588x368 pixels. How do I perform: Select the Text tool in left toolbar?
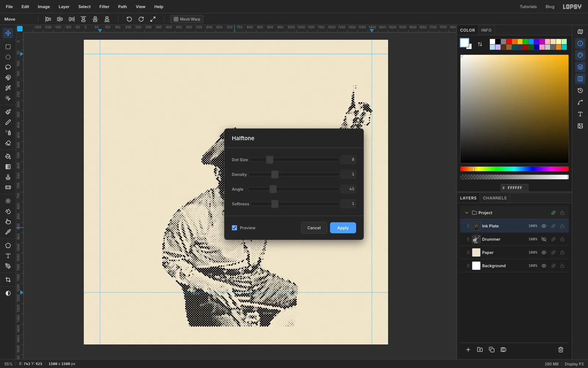(8, 256)
